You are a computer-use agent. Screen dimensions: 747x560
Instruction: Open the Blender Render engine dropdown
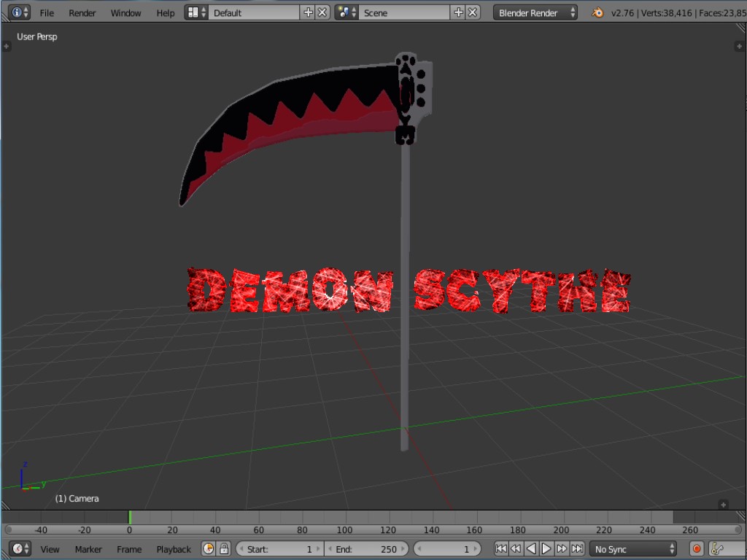click(x=535, y=12)
